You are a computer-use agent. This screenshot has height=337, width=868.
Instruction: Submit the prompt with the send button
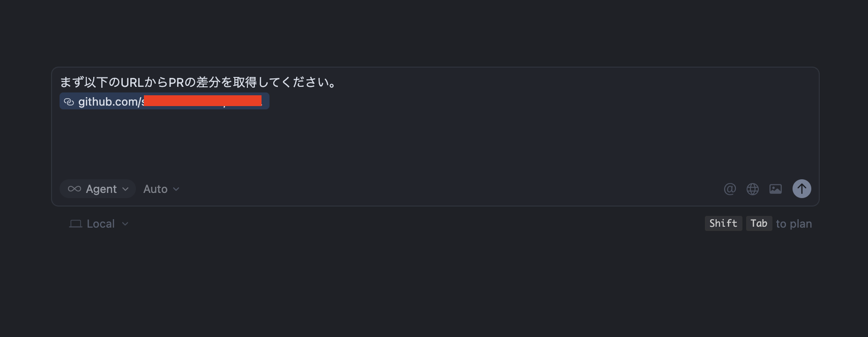(x=801, y=189)
